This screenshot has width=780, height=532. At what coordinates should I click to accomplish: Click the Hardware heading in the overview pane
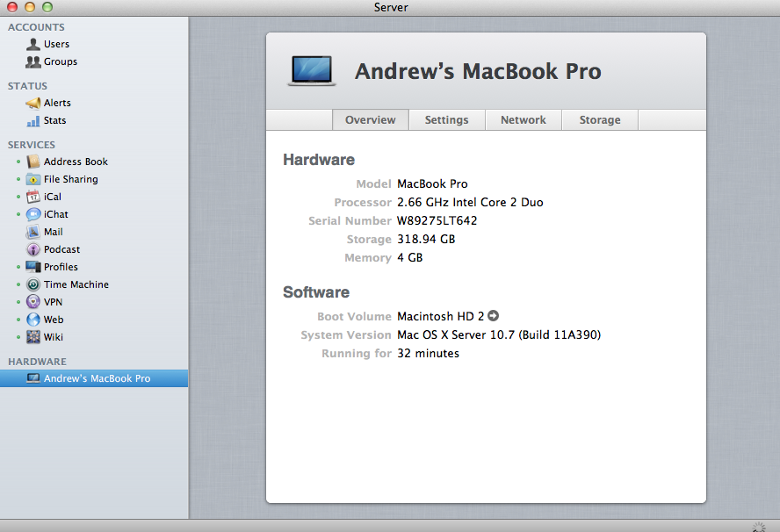click(x=319, y=160)
